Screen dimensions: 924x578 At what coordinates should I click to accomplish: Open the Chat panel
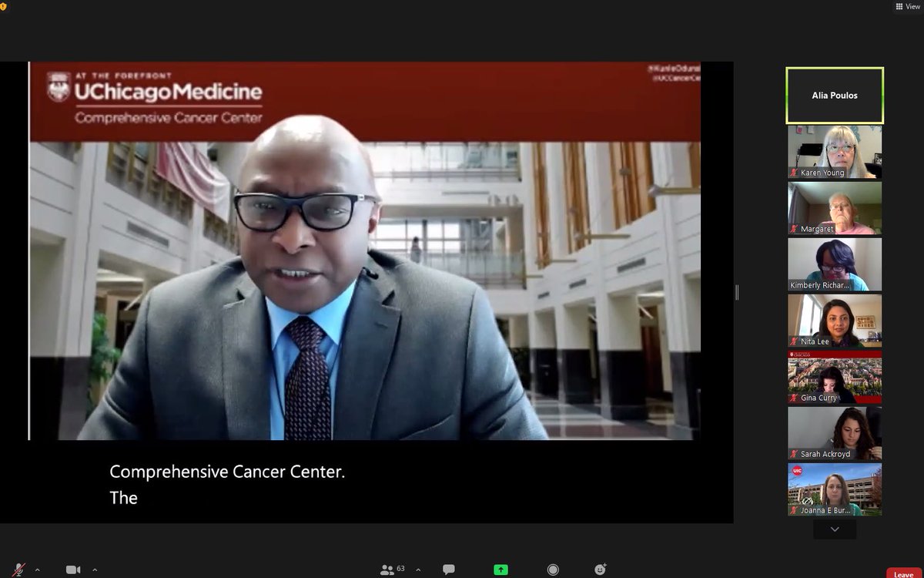click(x=448, y=570)
